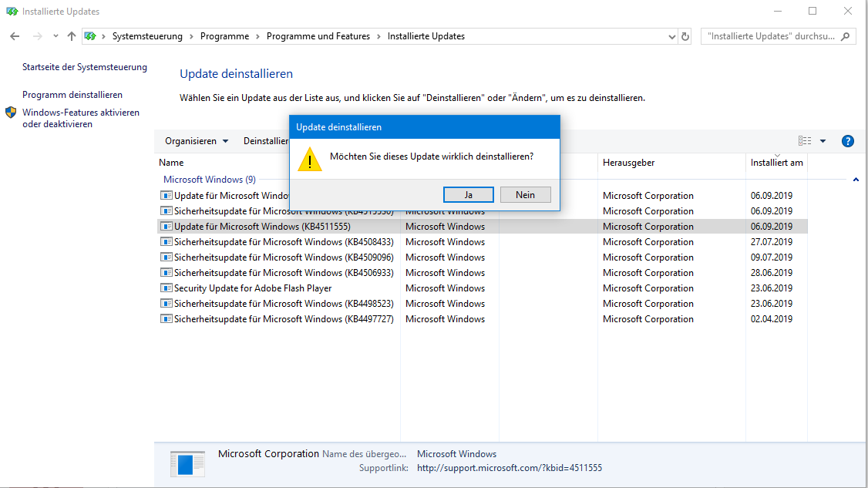Open Startseite der Systemsteuerung link

[x=85, y=67]
